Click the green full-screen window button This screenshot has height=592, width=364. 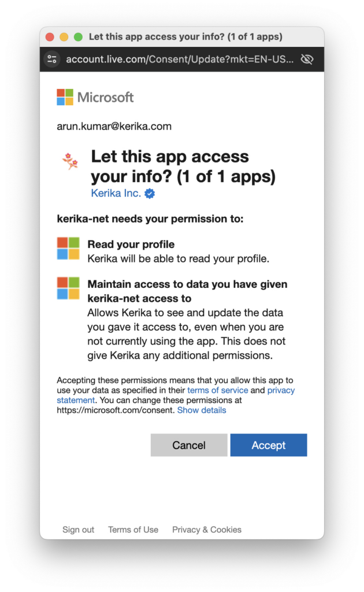(79, 37)
